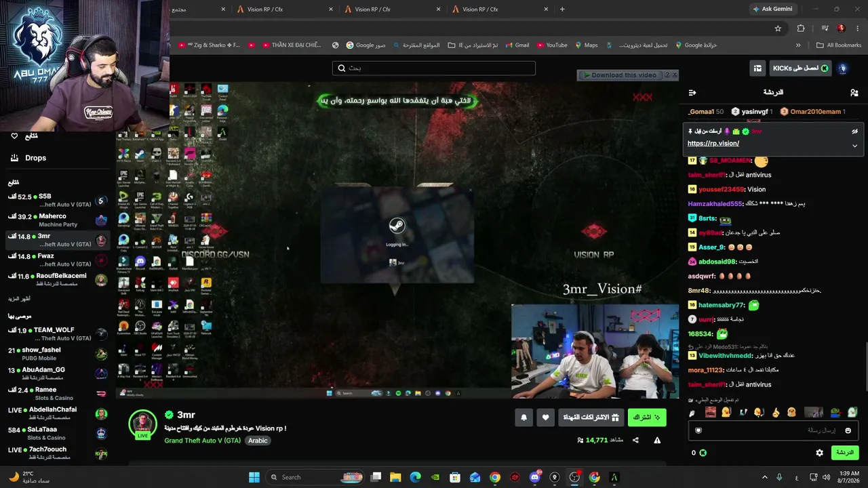
Task: Open the Kick dashboard layout icon
Action: point(757,68)
